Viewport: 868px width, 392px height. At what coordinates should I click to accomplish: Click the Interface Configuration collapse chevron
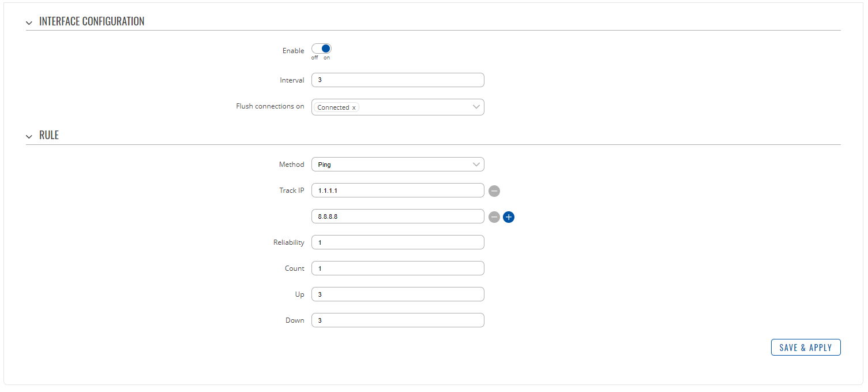(x=29, y=22)
